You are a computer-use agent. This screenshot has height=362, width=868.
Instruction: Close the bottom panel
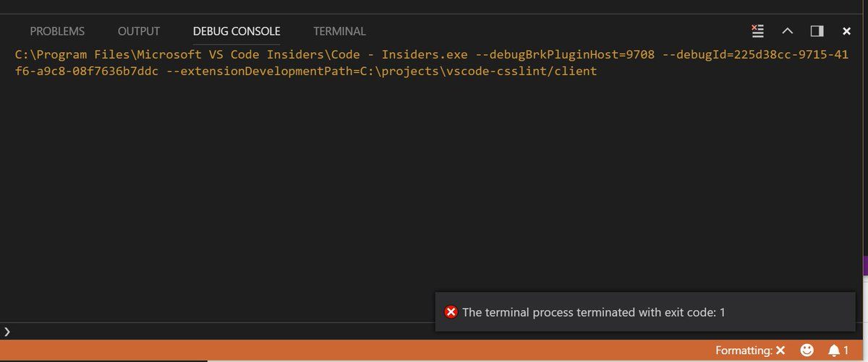click(846, 31)
